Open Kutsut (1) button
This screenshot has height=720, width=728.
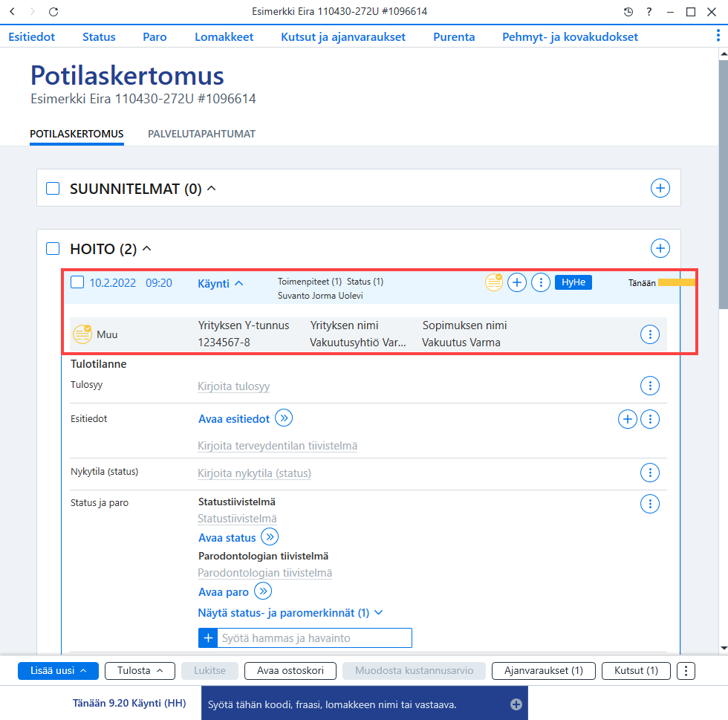(x=636, y=671)
